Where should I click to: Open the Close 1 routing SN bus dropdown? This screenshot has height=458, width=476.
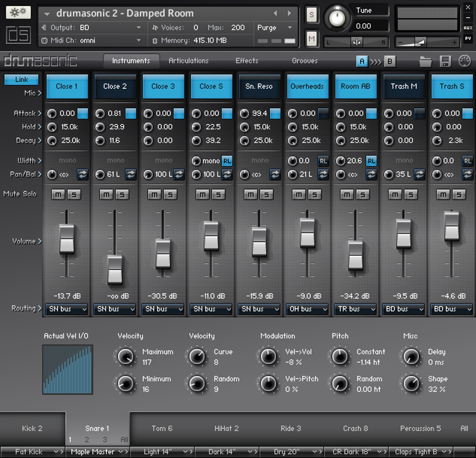pyautogui.click(x=67, y=309)
